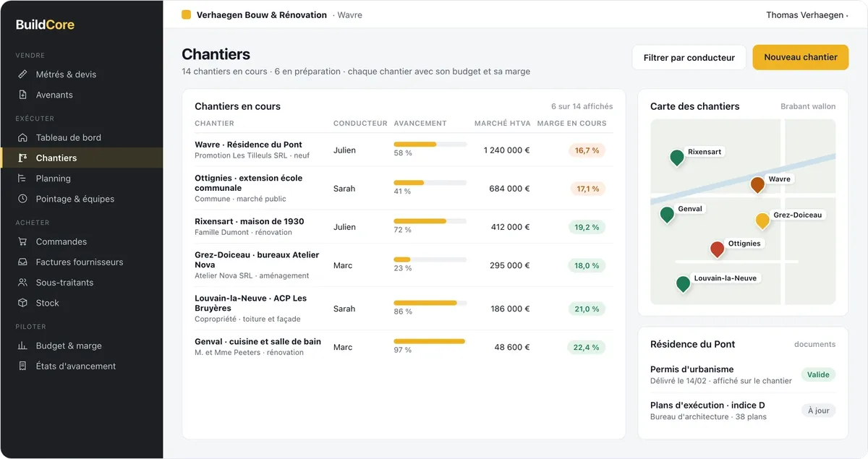Navigate to Commandes

click(82, 241)
